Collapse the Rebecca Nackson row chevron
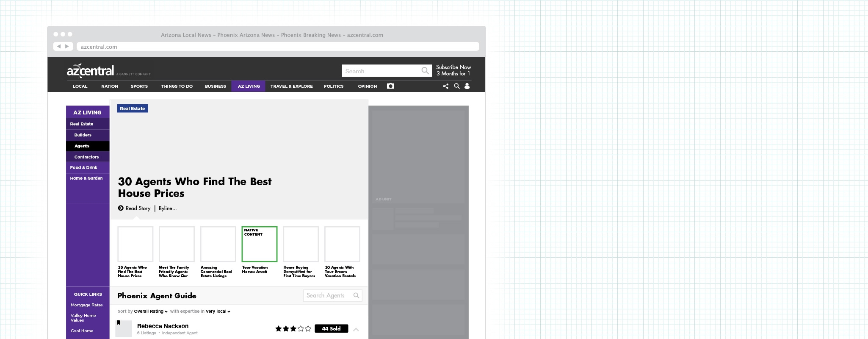Screen dimensions: 868x339 356,329
